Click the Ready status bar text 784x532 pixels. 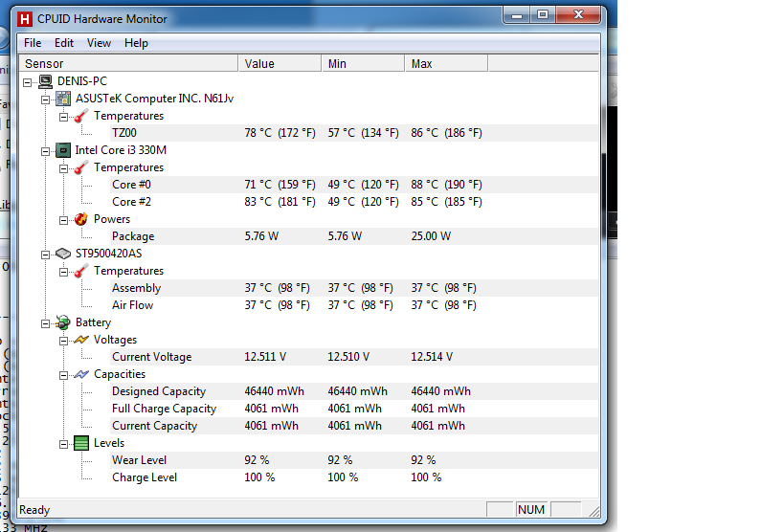pyautogui.click(x=34, y=510)
